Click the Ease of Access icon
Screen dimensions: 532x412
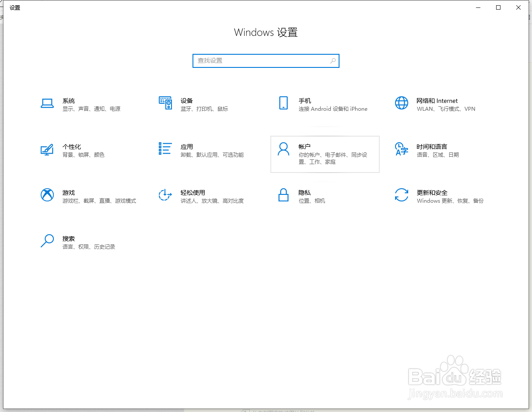(165, 195)
